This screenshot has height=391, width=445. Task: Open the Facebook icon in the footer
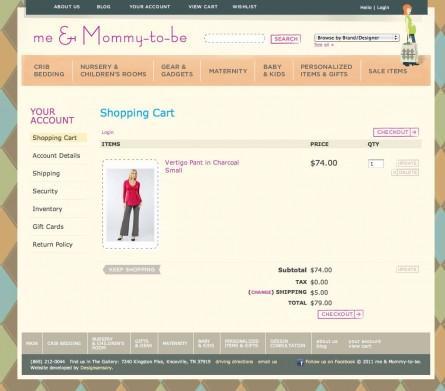300,362
